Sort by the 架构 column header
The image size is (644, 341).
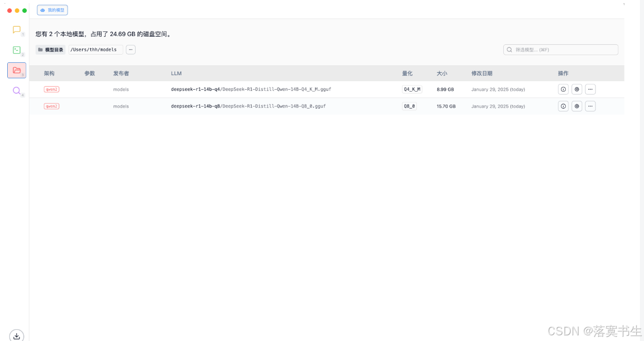[x=49, y=73]
